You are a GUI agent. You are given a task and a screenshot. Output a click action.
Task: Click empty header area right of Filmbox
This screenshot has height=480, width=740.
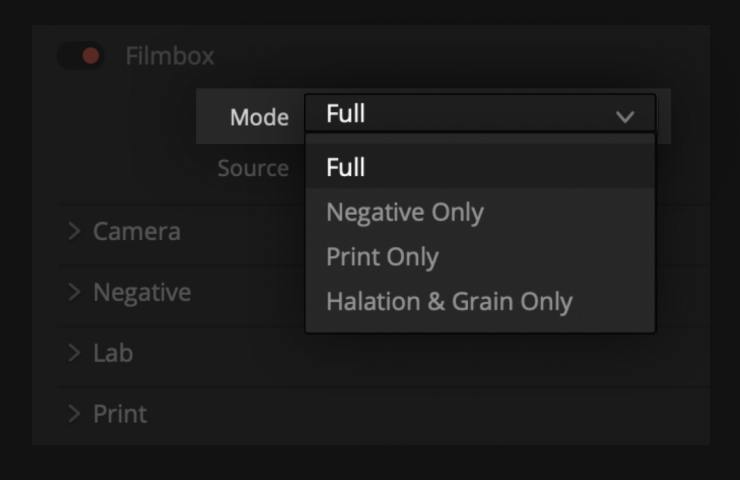point(450,56)
